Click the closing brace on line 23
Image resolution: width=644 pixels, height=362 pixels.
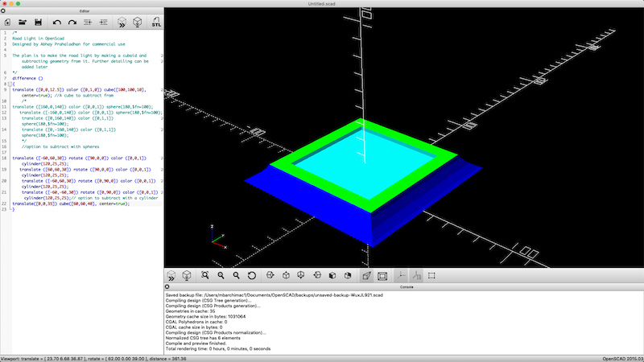pos(13,209)
